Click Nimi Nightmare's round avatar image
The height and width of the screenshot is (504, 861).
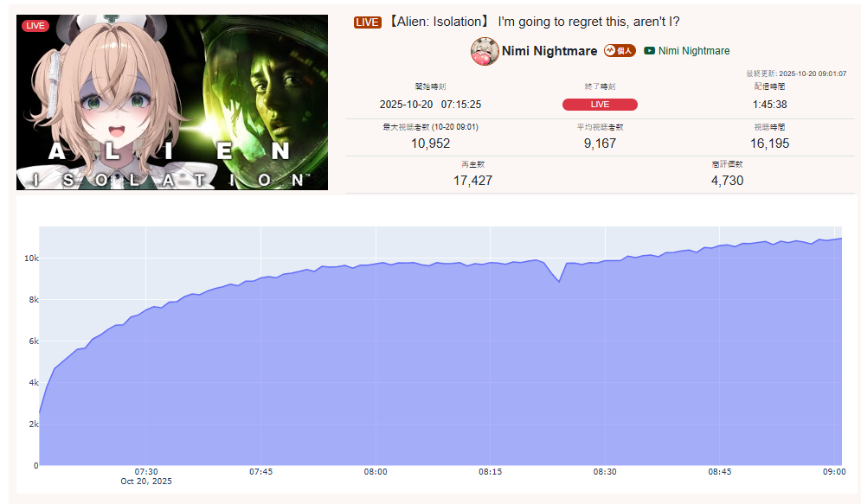[x=485, y=51]
